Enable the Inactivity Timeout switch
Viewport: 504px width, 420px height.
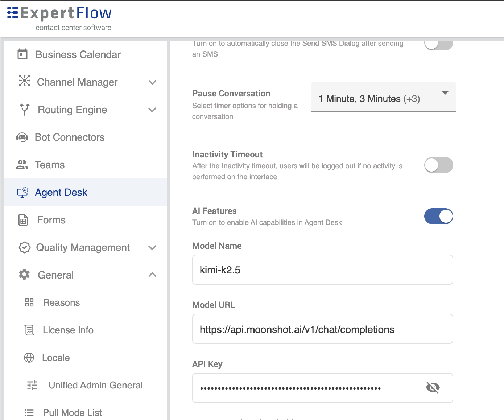coord(439,165)
